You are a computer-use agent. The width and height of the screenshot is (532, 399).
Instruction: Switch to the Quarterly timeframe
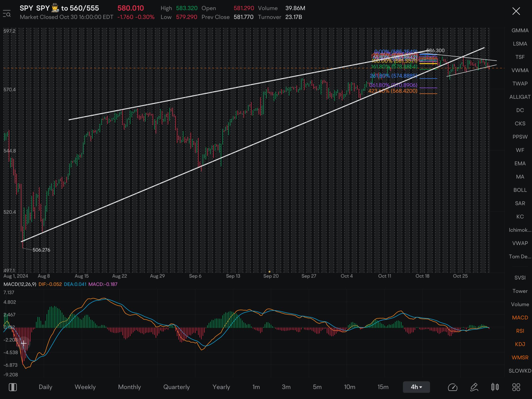[x=176, y=387]
